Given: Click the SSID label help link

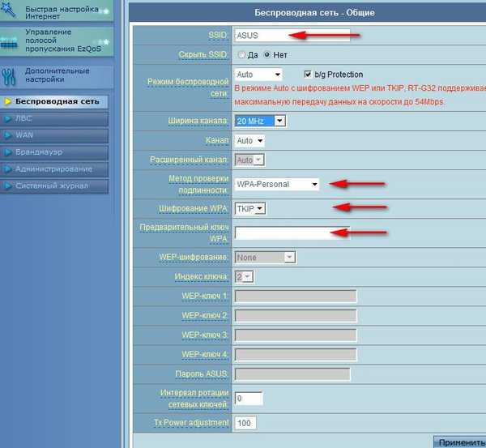Looking at the screenshot, I should pyautogui.click(x=218, y=35).
